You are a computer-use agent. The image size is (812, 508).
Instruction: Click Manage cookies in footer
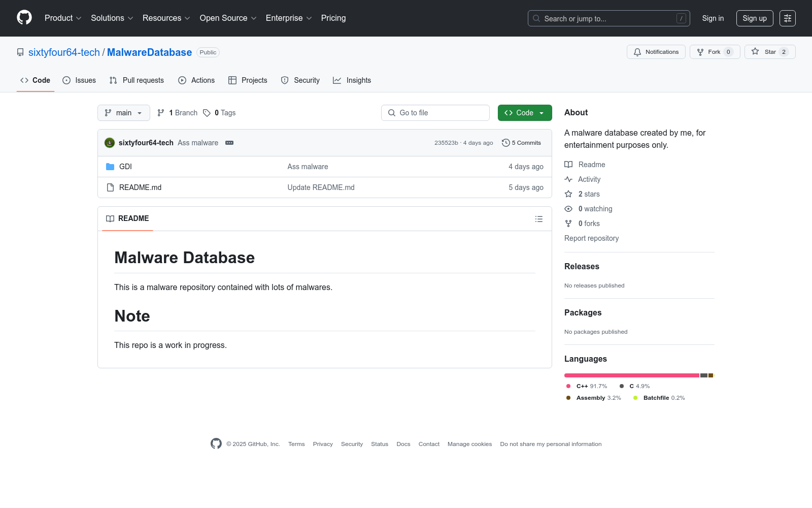470,444
